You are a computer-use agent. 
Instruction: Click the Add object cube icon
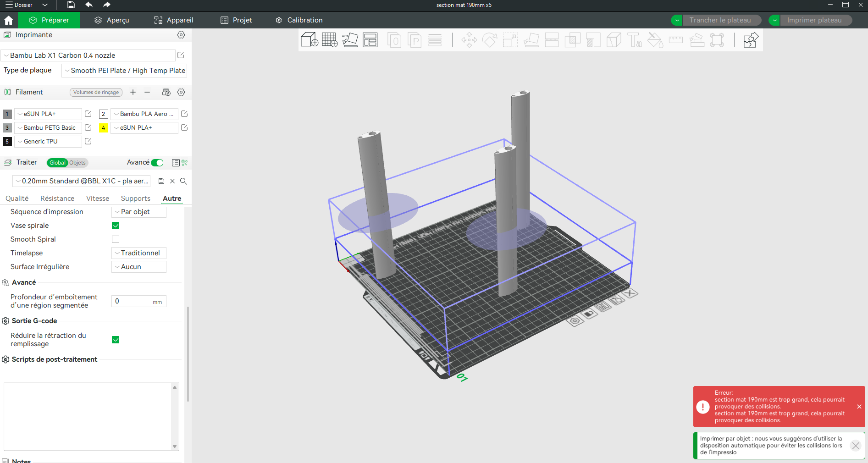point(310,40)
